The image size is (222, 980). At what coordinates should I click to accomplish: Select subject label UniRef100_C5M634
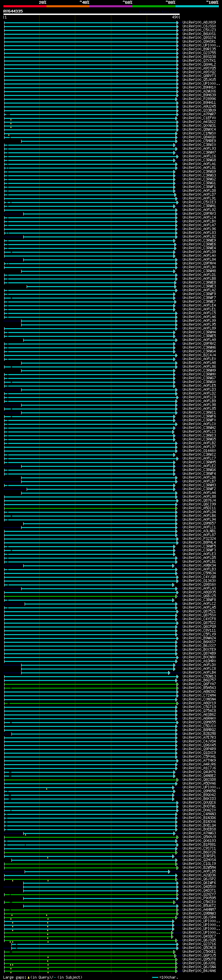coord(199,573)
